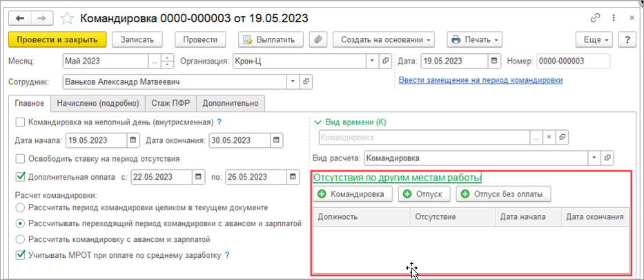644x280 pixels.
Task: Open Создать на основании dropdown
Action: click(x=383, y=40)
